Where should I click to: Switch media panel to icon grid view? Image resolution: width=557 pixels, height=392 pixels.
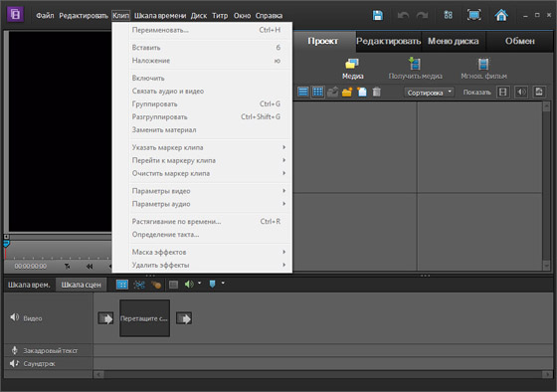tap(317, 93)
